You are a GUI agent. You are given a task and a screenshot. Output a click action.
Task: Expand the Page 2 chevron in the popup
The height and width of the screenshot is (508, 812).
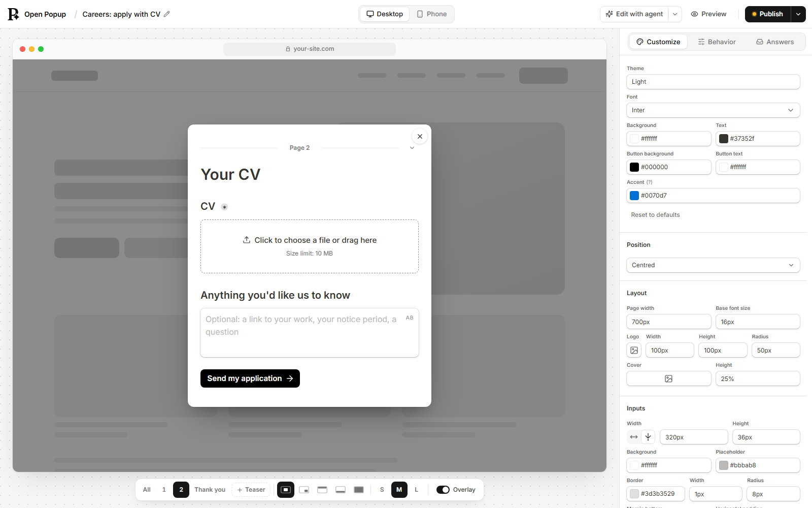412,148
